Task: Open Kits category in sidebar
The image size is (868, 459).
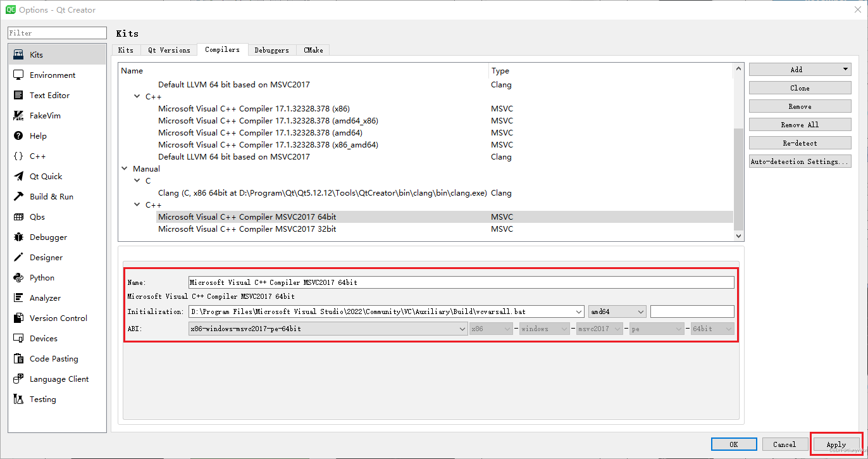Action: (x=57, y=54)
